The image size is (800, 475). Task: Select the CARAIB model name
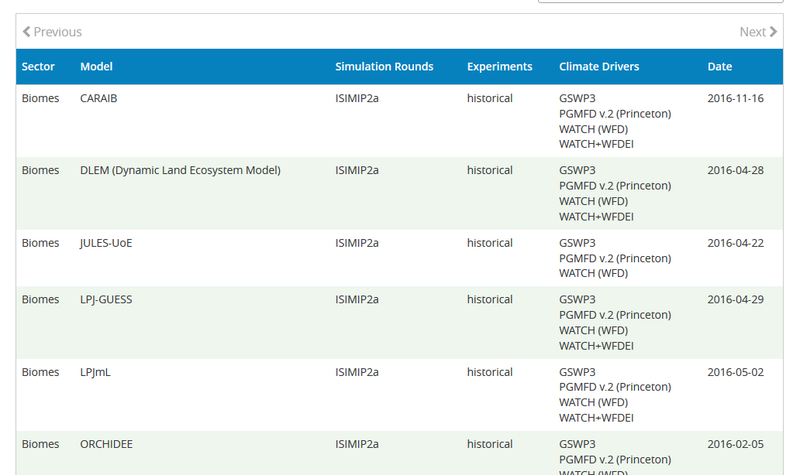pyautogui.click(x=98, y=98)
